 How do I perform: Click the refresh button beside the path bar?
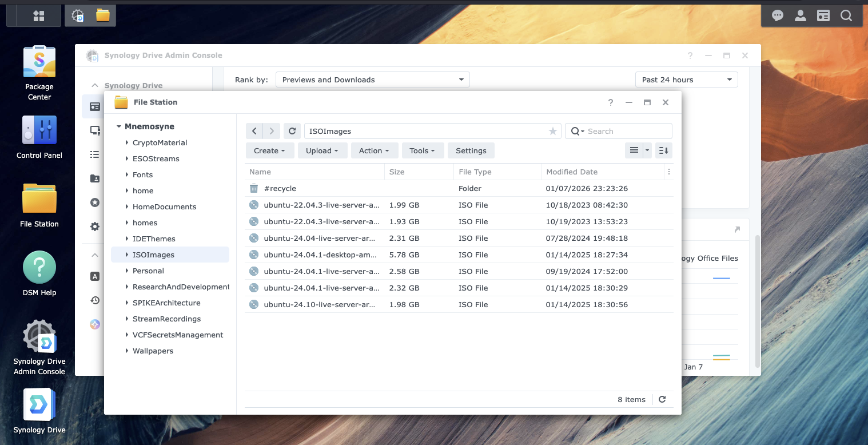[x=292, y=131]
